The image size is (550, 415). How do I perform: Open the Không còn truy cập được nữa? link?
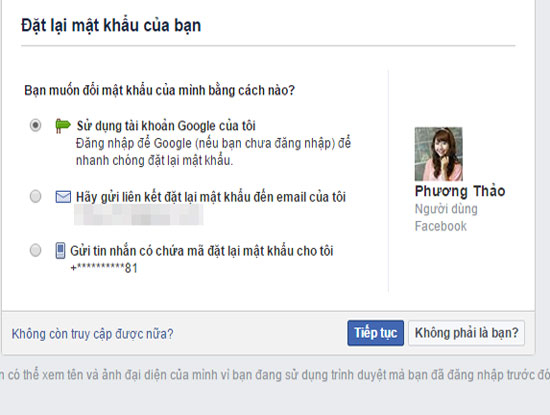[x=93, y=334]
